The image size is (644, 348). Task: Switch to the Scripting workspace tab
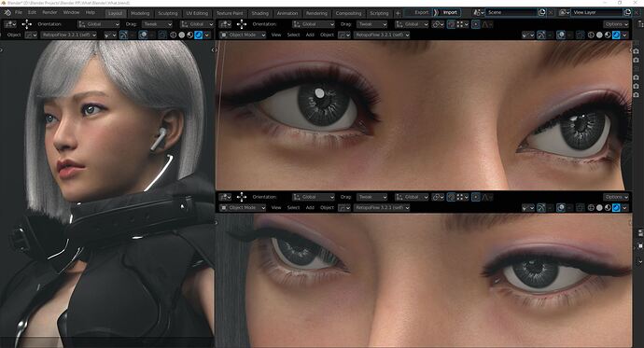(x=379, y=13)
